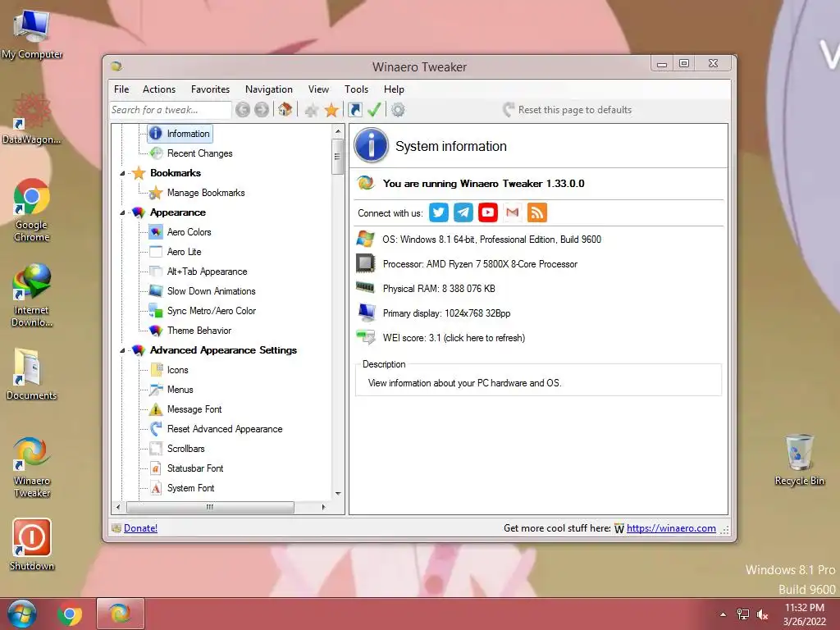Open Google Chrome desktop shortcut
The image size is (840, 630).
pyautogui.click(x=32, y=210)
